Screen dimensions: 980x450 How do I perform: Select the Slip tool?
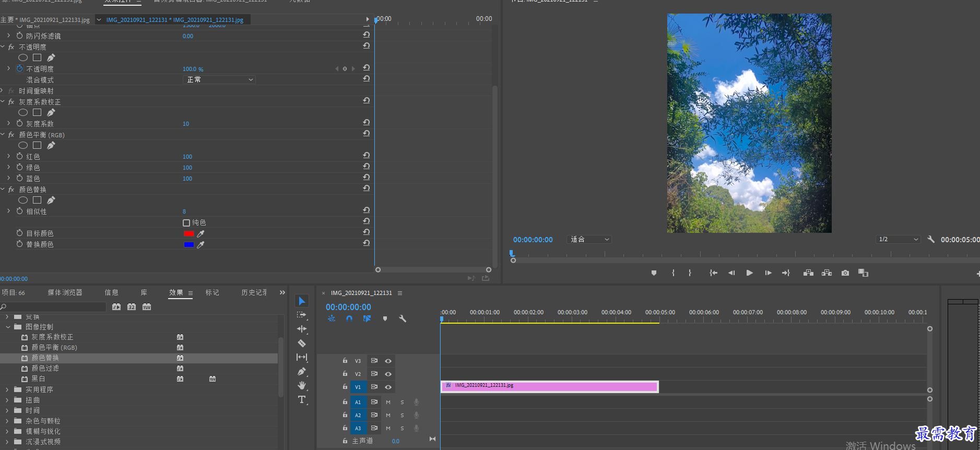coord(302,357)
